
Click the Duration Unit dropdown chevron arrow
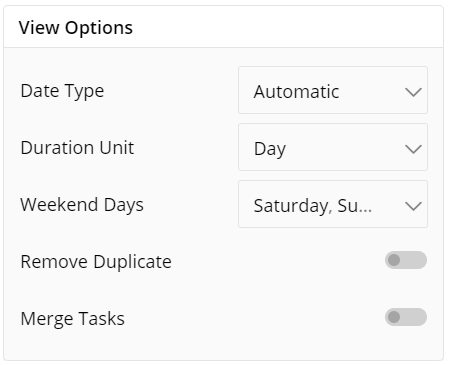(x=413, y=149)
